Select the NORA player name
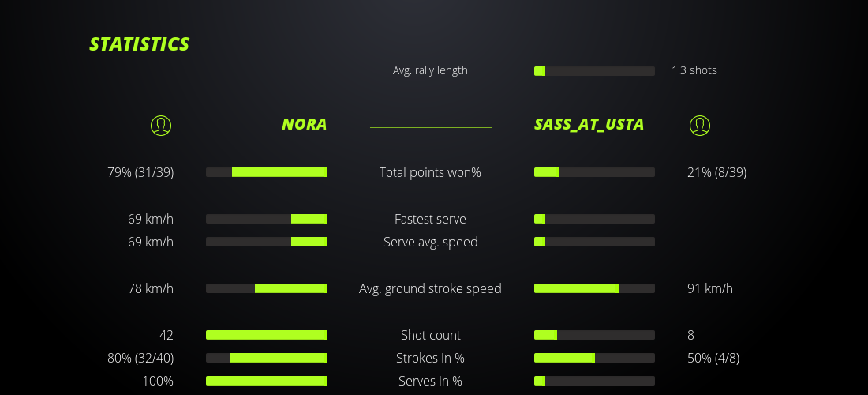The image size is (868, 395). pos(304,124)
